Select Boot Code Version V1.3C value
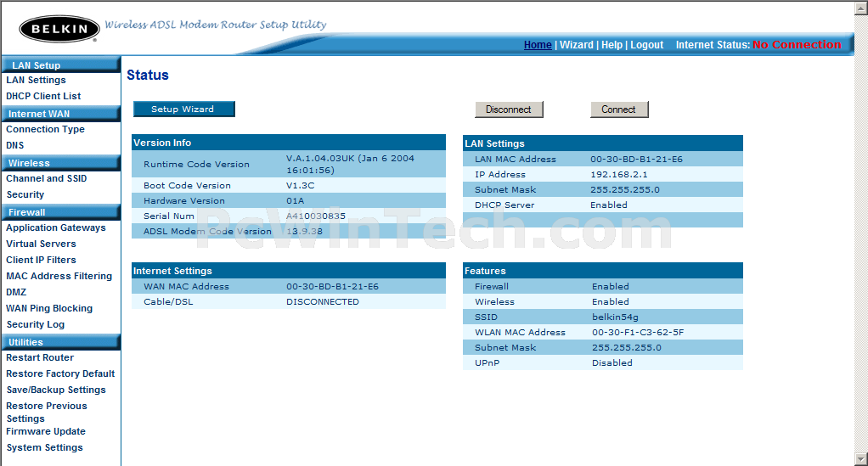The height and width of the screenshot is (466, 868). (x=300, y=185)
